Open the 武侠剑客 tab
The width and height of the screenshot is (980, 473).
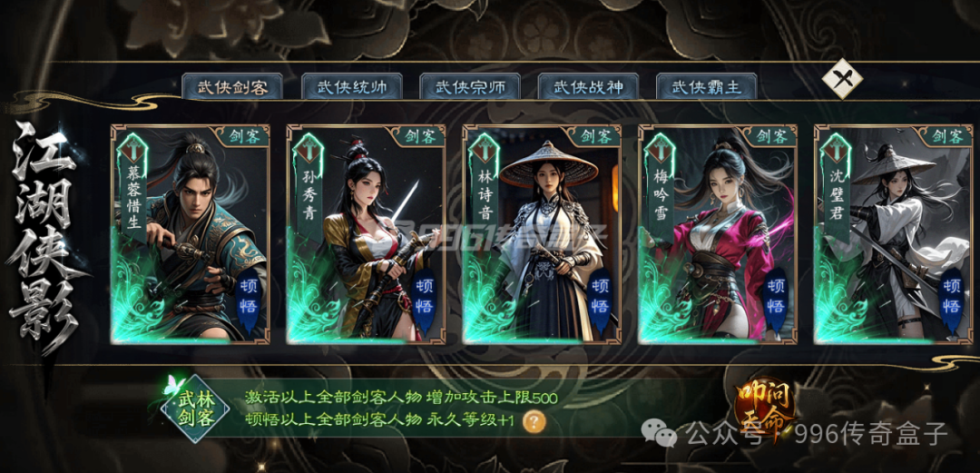click(x=232, y=87)
